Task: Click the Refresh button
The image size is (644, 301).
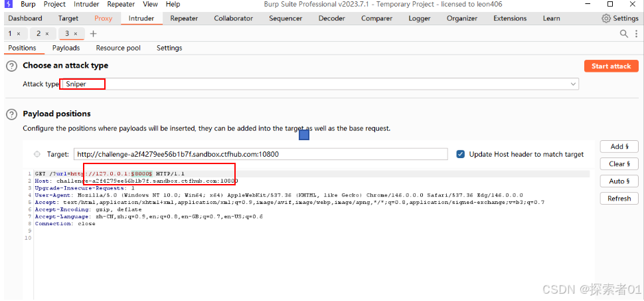Action: [x=619, y=198]
